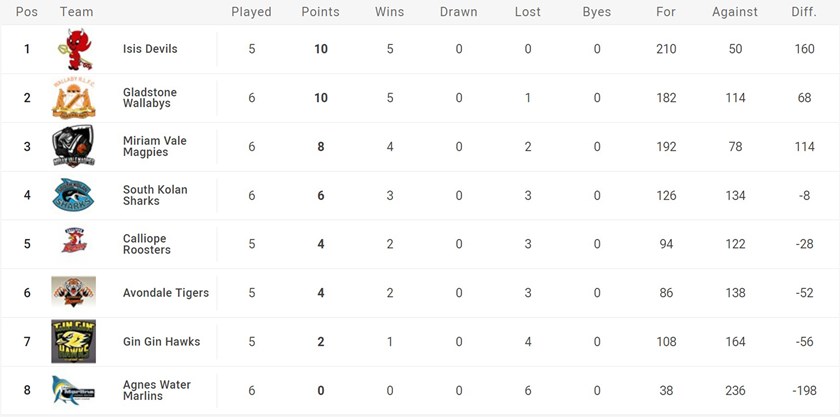Click the Wins column header
This screenshot has width=840, height=417.
tap(389, 12)
